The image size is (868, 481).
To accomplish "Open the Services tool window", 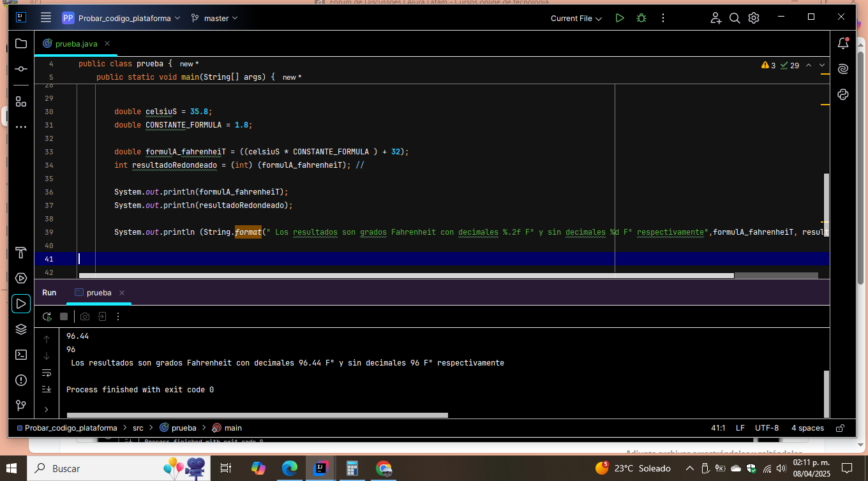I will (x=21, y=278).
